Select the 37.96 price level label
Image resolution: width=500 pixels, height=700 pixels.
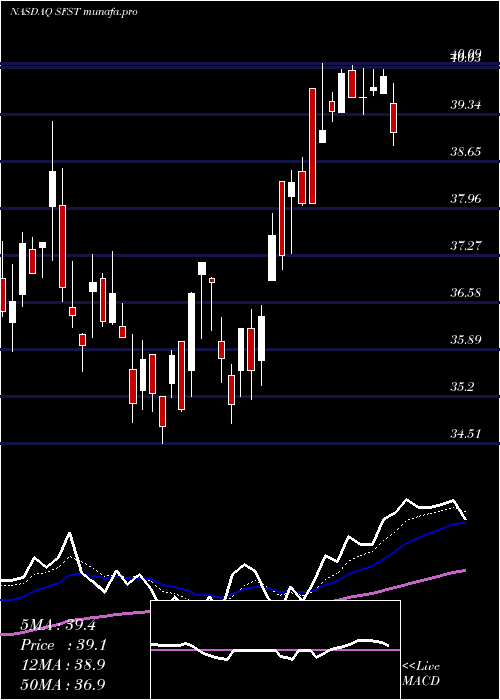(x=466, y=199)
